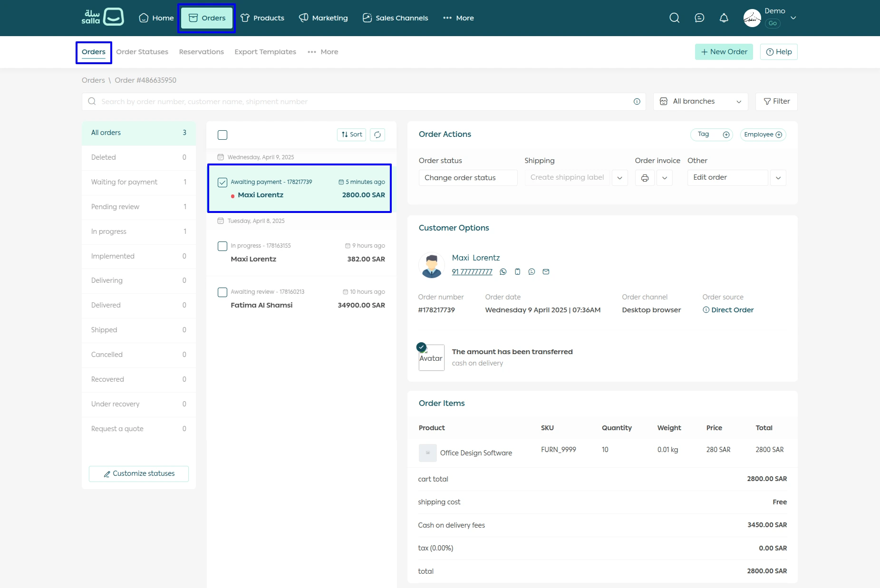Expand the Edit order dropdown arrow
Viewport: 880px width, 588px height.
tap(778, 178)
